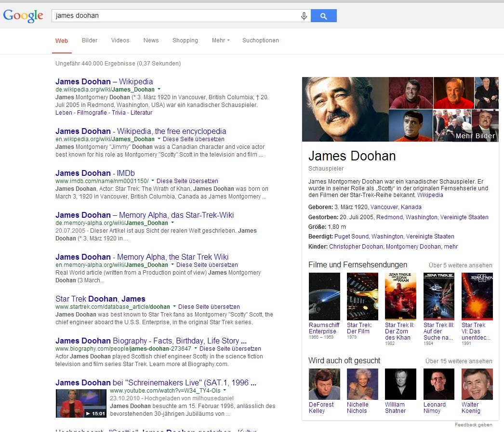Open James Doohan - IMDb result
Screen dimensions: 504x435
pyautogui.click(x=95, y=173)
